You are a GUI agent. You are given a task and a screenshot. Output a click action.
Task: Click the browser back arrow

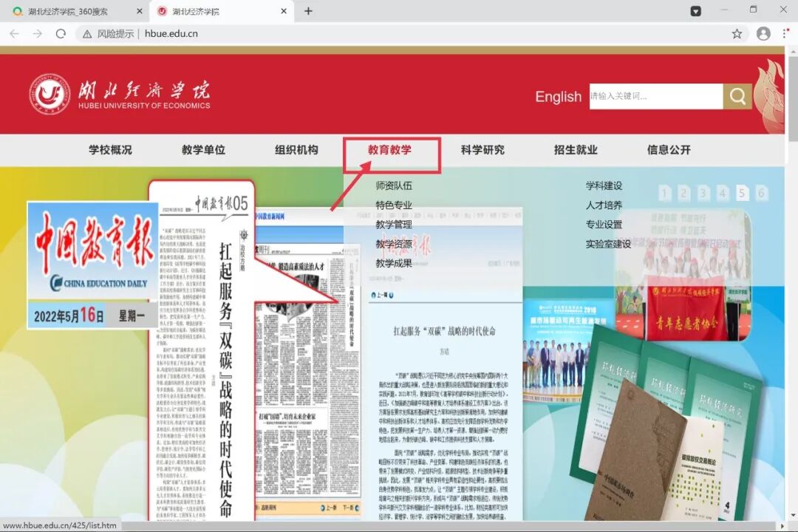[x=14, y=33]
